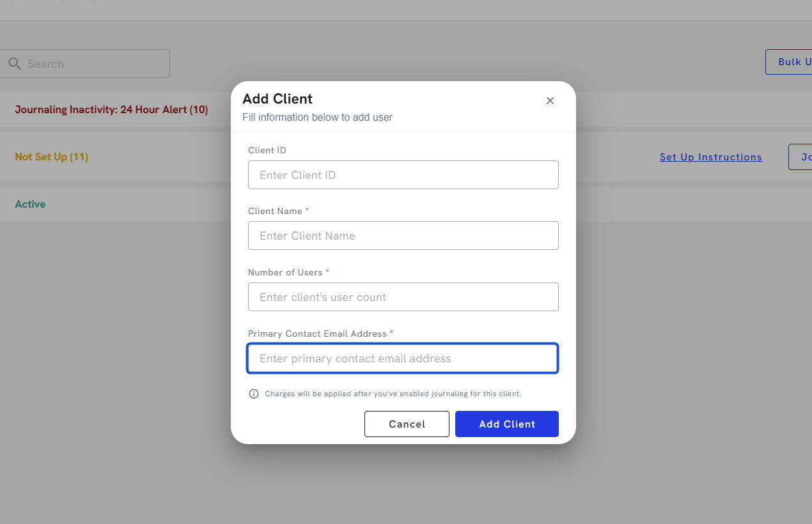This screenshot has width=812, height=524.
Task: Expand the Not Set Up (11) section
Action: (x=51, y=157)
